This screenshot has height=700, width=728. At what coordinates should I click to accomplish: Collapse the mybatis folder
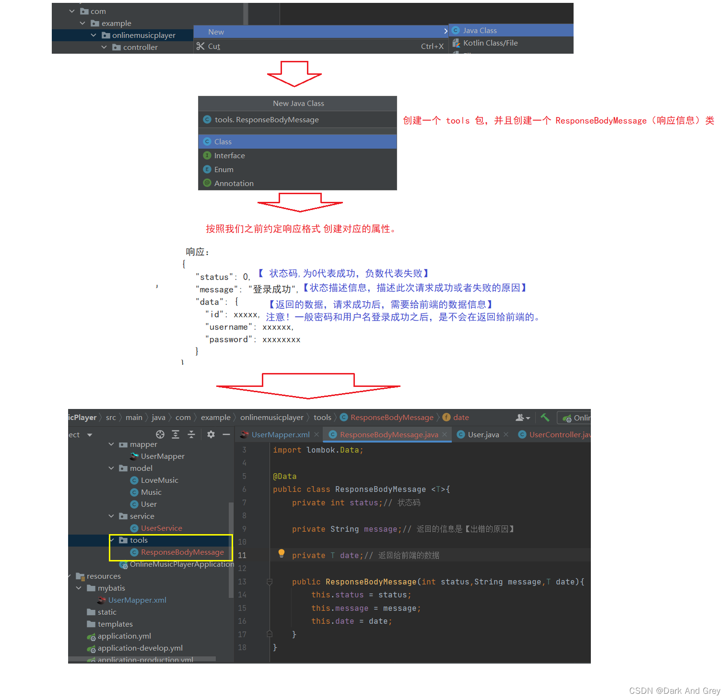[79, 588]
